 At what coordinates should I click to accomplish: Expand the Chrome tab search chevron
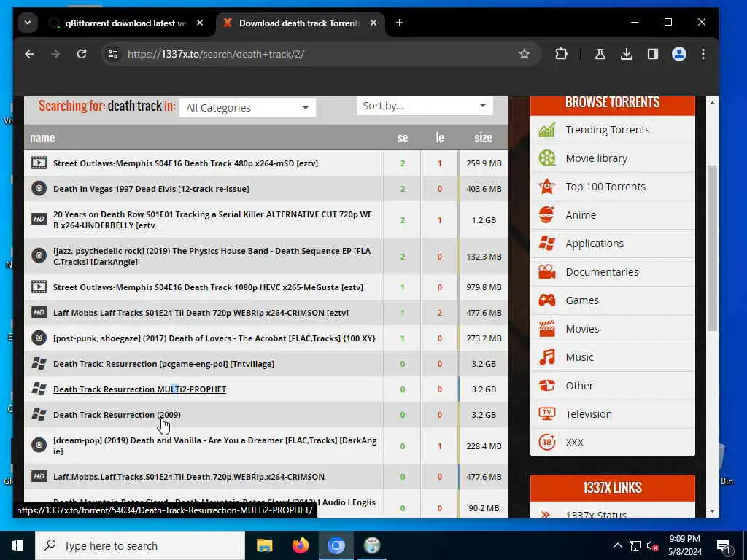(x=28, y=23)
